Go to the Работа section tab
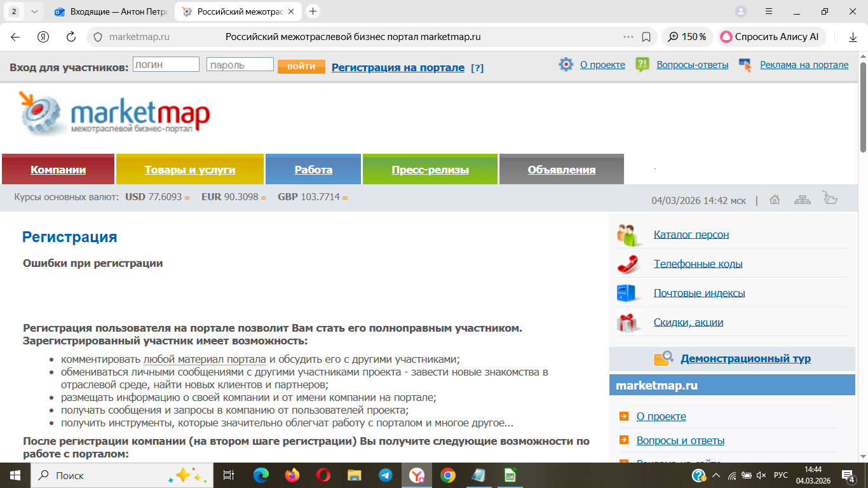 point(313,170)
